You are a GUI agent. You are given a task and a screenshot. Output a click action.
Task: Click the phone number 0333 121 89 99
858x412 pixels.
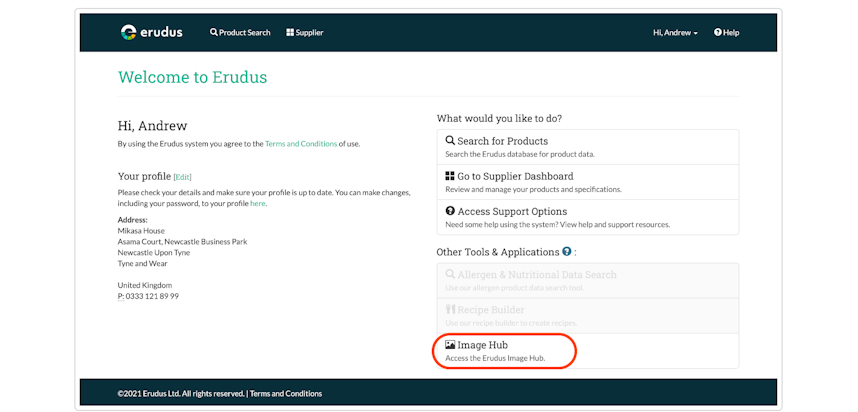tap(152, 296)
